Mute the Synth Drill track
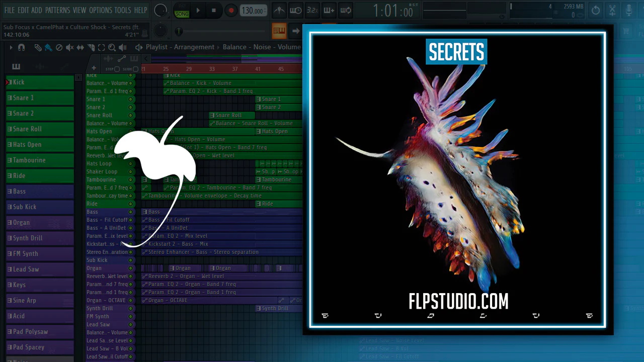Image resolution: width=644 pixels, height=362 pixels. coord(131,308)
